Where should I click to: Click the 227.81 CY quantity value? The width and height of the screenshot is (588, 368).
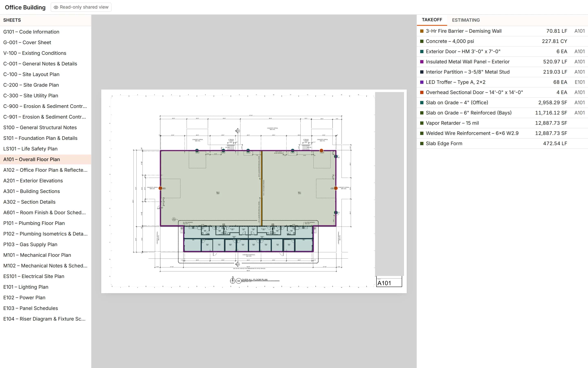555,41
